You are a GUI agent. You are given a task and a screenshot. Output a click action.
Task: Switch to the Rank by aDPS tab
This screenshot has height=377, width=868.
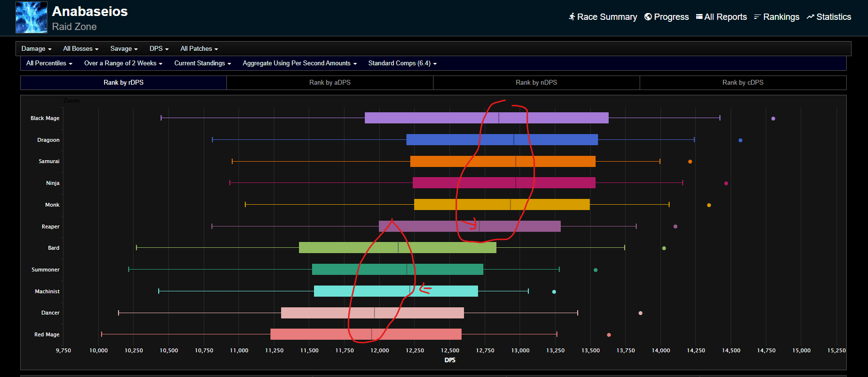[330, 83]
